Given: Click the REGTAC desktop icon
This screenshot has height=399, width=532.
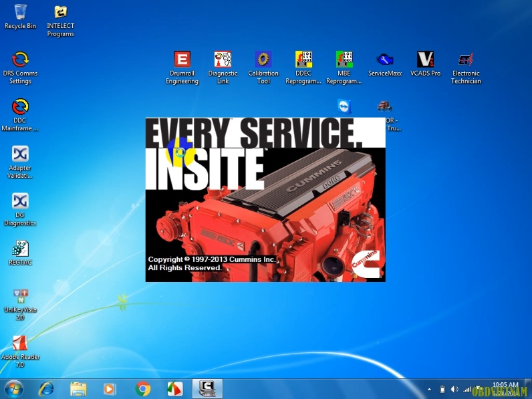Looking at the screenshot, I should point(20,253).
